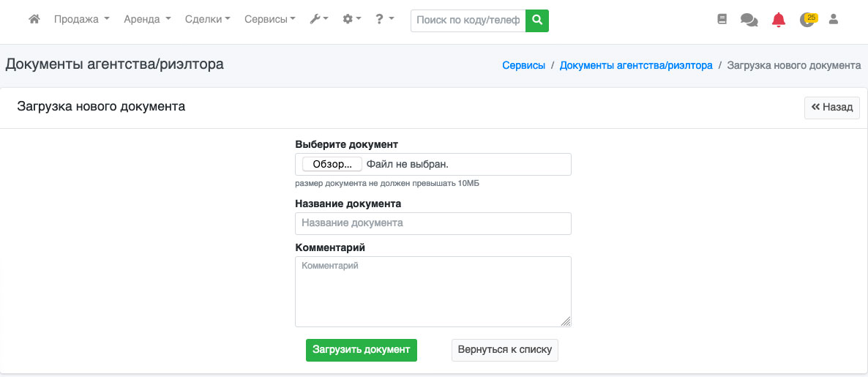Screen dimensions: 868x377
Task: Open the user profile icon
Action: [x=833, y=20]
